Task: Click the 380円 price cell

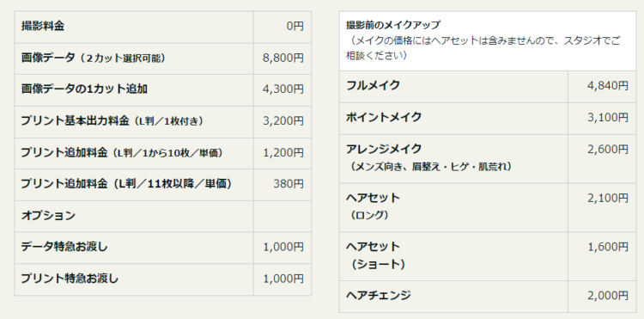Action: pos(283,185)
